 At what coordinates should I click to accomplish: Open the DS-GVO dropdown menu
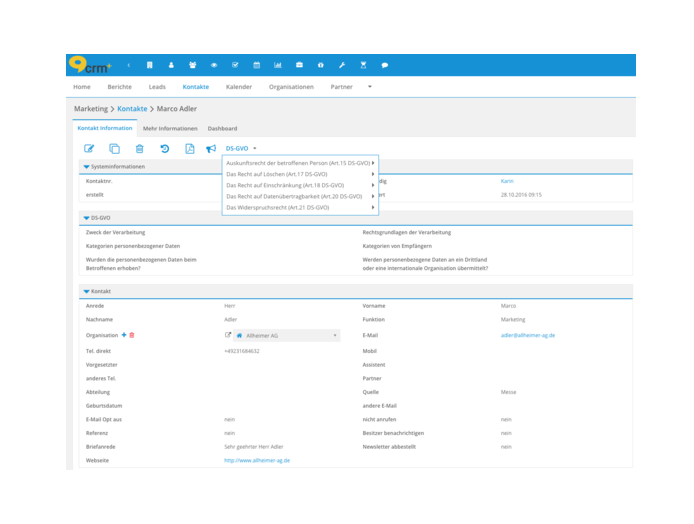coord(241,148)
